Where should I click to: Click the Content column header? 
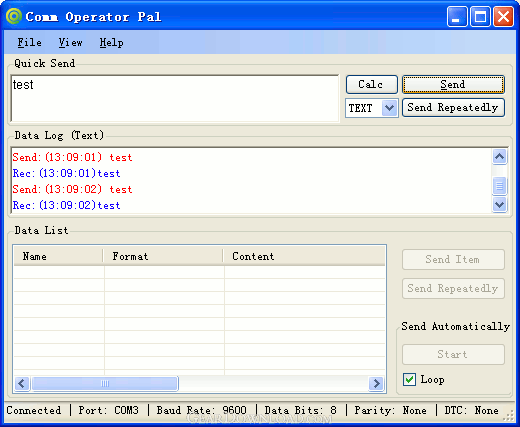(x=304, y=256)
